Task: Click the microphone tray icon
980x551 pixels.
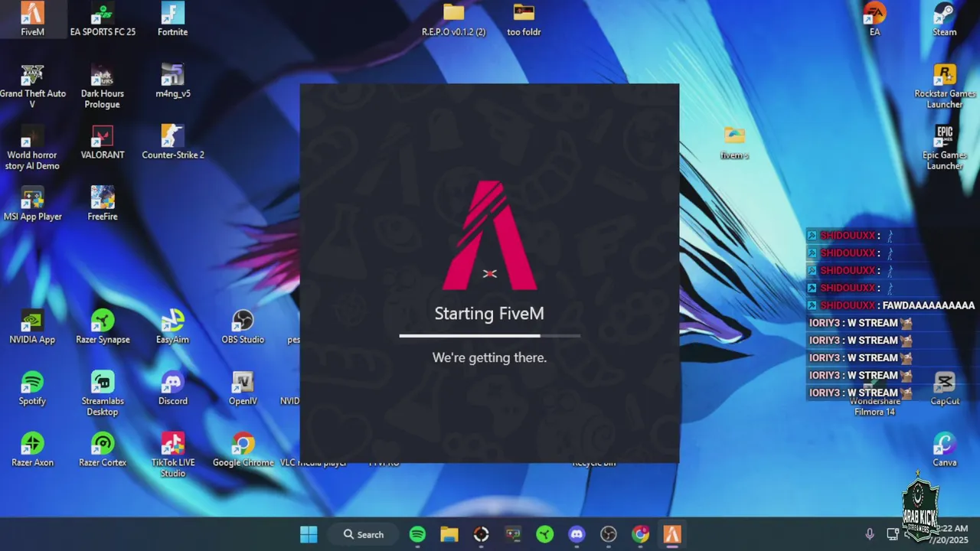Action: tap(870, 534)
